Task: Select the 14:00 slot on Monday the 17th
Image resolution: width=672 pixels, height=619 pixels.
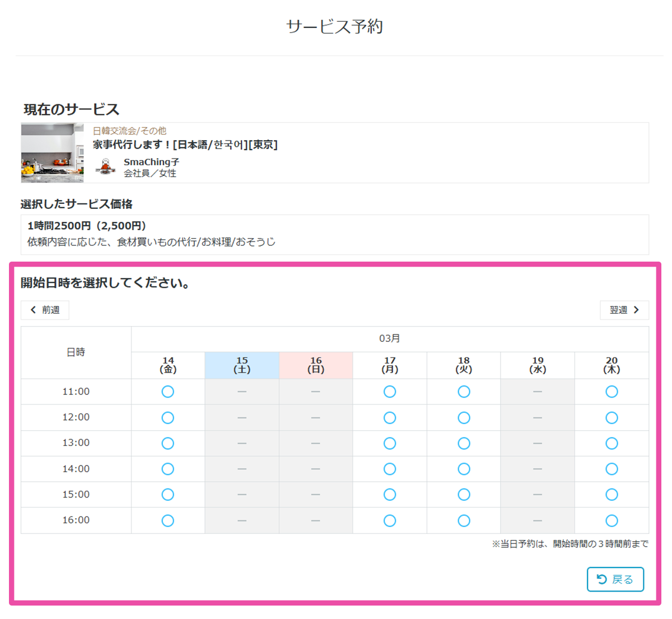Action: [390, 469]
